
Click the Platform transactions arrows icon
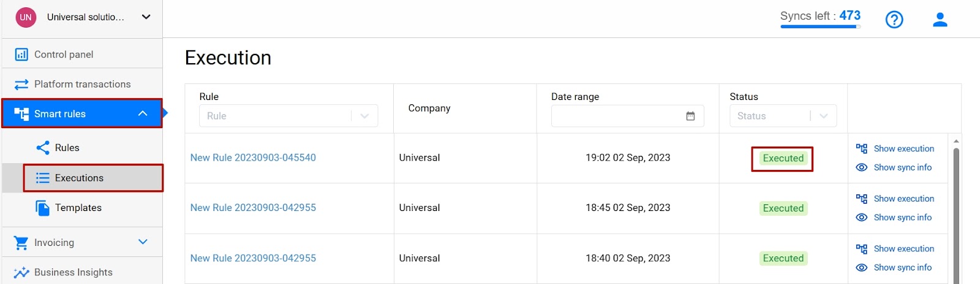point(21,84)
